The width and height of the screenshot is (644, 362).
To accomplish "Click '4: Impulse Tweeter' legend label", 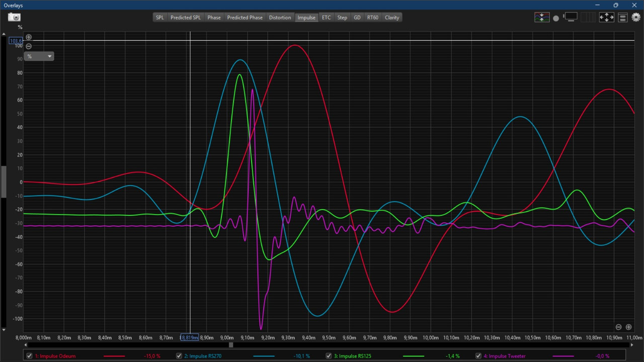I will click(x=505, y=356).
